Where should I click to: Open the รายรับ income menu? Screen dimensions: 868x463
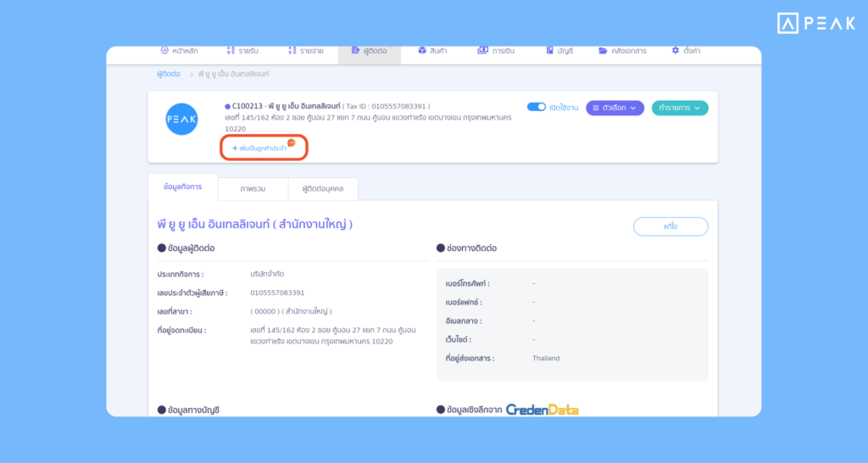click(x=242, y=51)
